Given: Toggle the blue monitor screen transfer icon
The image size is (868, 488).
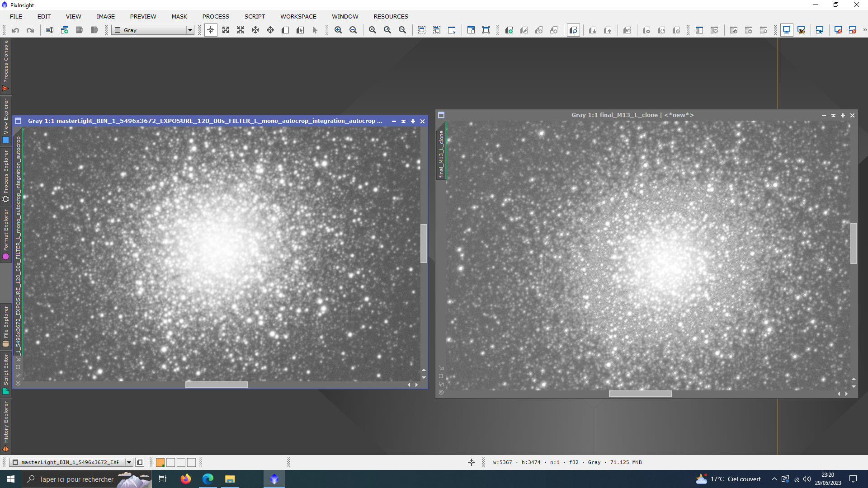Looking at the screenshot, I should [x=787, y=30].
